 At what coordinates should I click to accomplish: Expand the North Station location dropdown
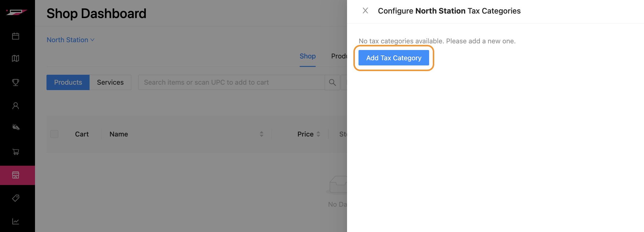point(71,40)
